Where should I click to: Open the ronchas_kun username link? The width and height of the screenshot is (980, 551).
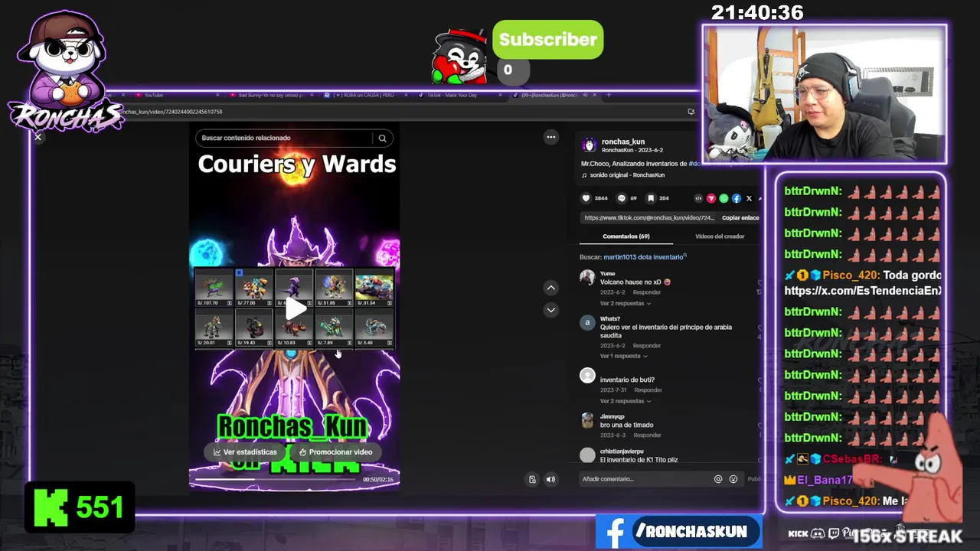(x=622, y=142)
